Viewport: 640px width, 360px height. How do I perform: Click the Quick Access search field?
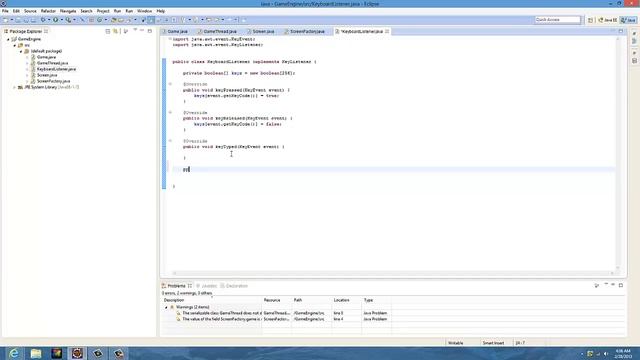(x=558, y=20)
